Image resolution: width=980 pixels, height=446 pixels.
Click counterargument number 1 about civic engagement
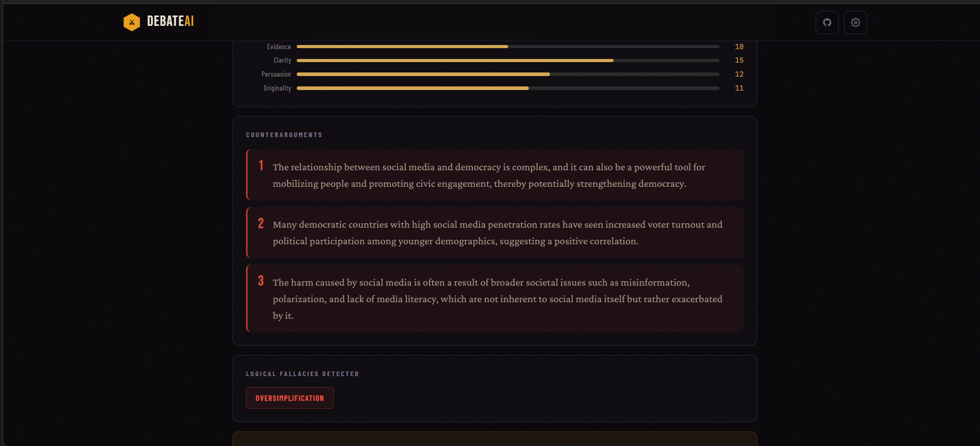[x=495, y=175]
